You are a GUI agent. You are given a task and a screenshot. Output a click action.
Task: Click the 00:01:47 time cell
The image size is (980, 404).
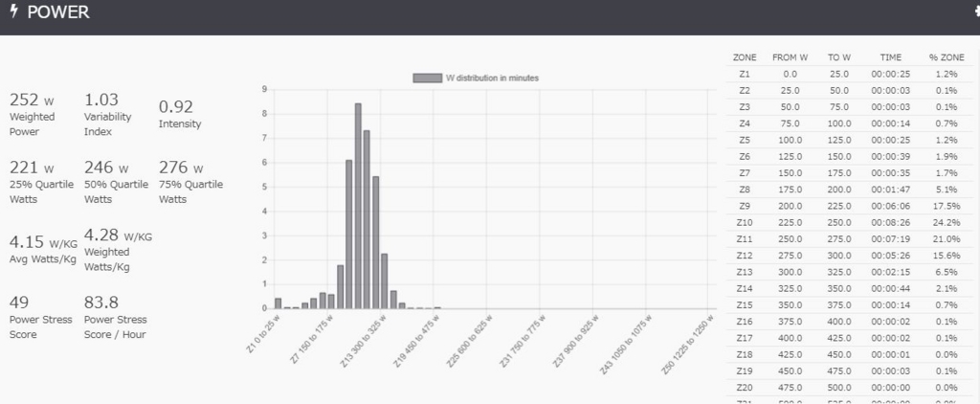(x=891, y=190)
